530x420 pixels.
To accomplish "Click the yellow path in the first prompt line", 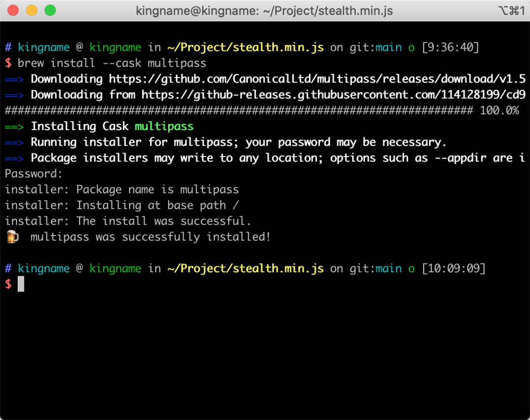I will click(245, 47).
